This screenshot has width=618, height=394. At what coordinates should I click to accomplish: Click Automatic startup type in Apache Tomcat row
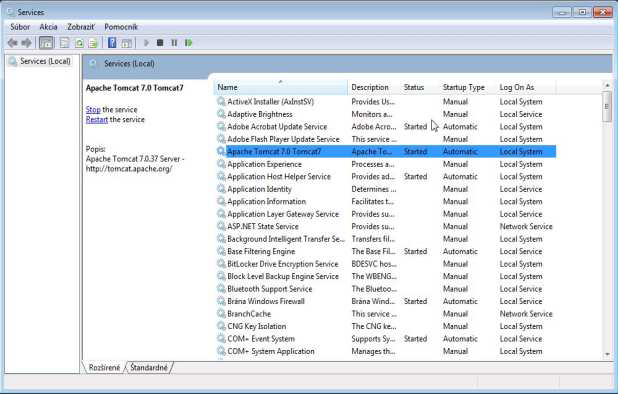coord(460,151)
